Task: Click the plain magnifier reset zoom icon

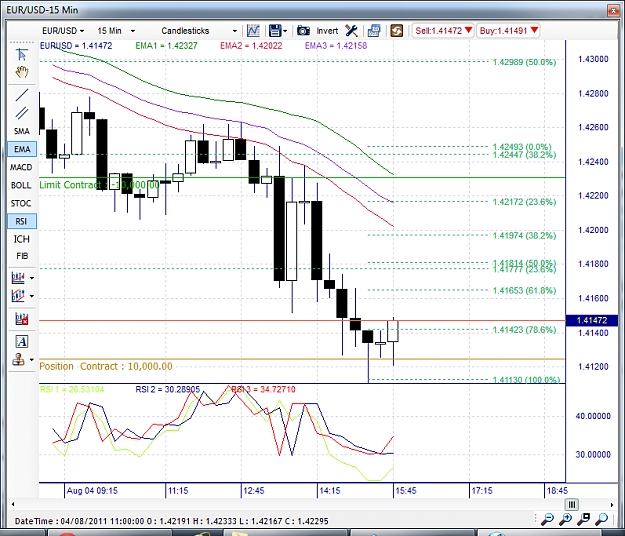Action: click(601, 519)
